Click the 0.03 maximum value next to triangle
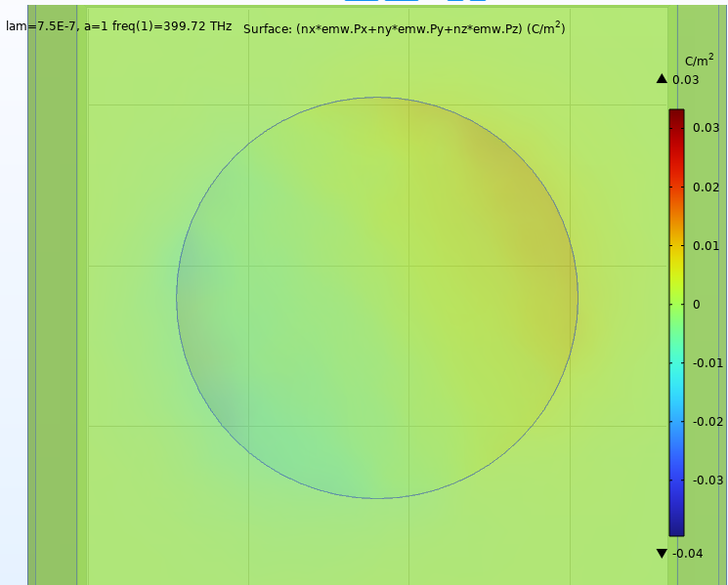 point(685,79)
